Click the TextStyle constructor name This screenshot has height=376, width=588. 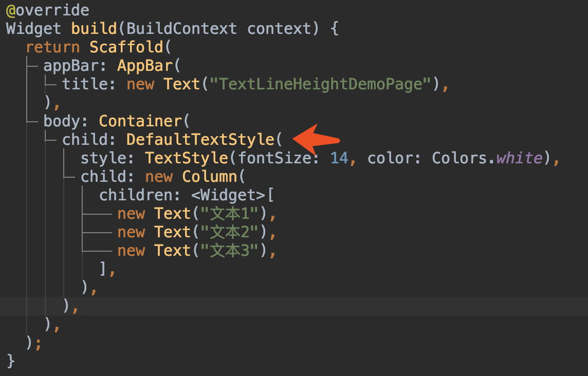click(187, 158)
